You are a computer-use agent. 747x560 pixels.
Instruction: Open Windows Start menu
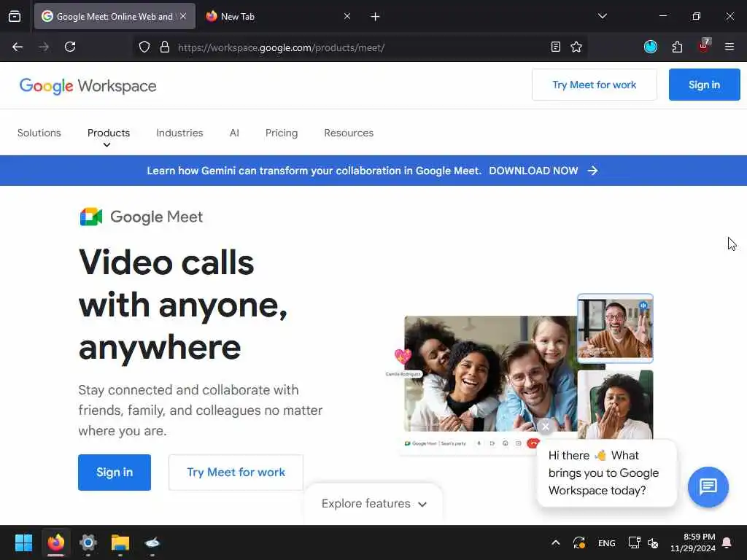click(23, 542)
